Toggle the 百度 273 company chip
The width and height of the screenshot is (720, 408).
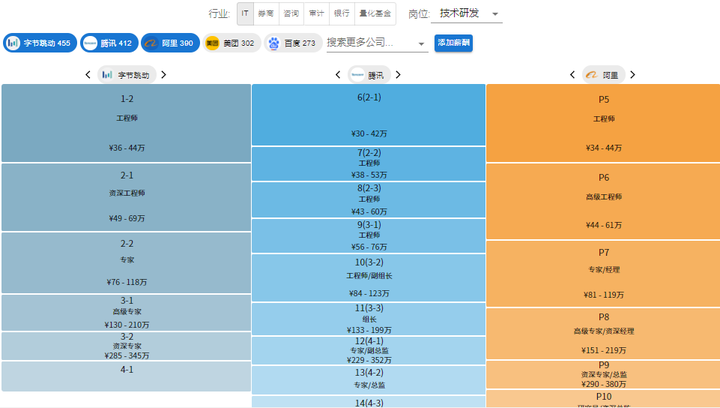click(293, 43)
